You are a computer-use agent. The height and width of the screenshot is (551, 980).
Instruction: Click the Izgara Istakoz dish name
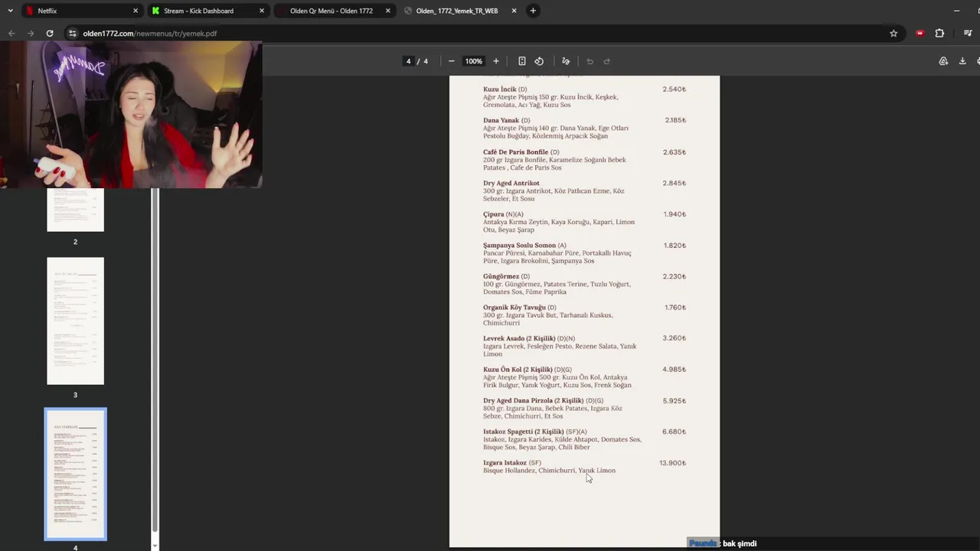505,463
